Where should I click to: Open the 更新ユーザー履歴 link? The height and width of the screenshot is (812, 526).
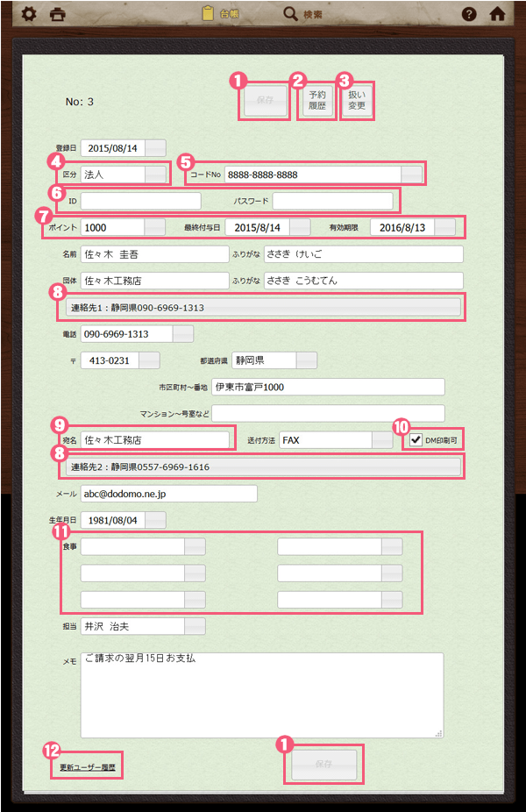[88, 766]
